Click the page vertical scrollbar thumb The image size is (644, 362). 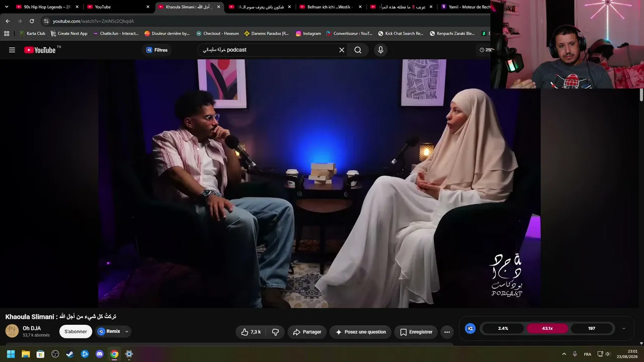click(x=641, y=95)
